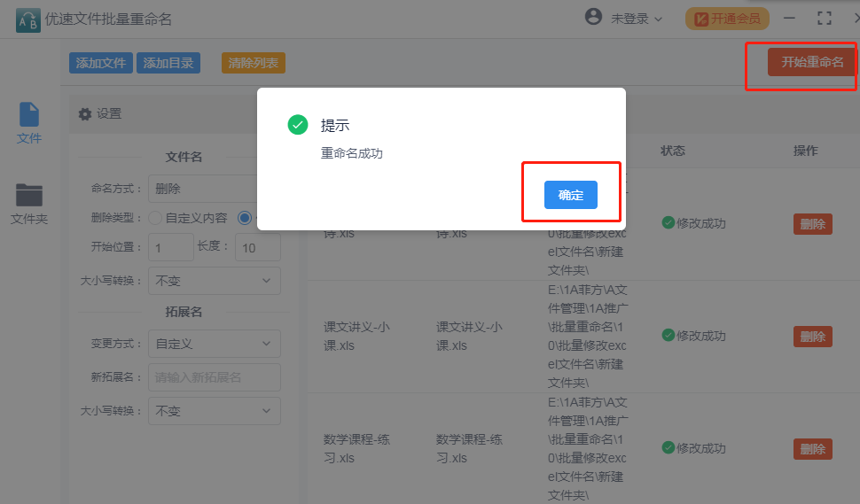Click the 修改成功 status for 课文讲义-小课.xls
Screen dimensions: 860x504
694,336
